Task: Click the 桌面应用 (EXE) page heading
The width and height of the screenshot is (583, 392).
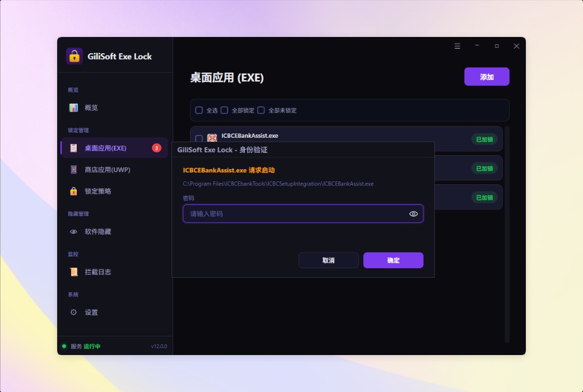Action: pyautogui.click(x=227, y=78)
